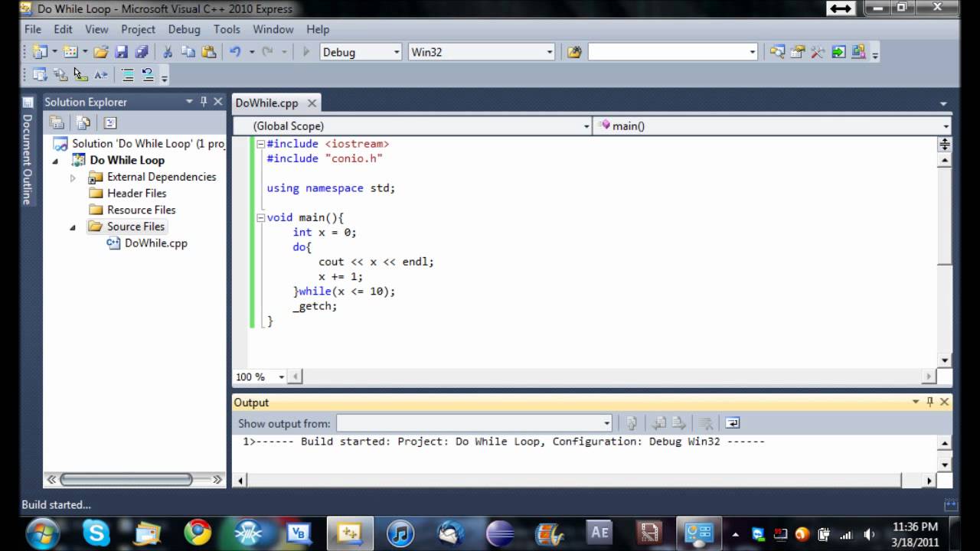
Task: Click the first icon in the text editor toolbar
Action: pos(40,75)
